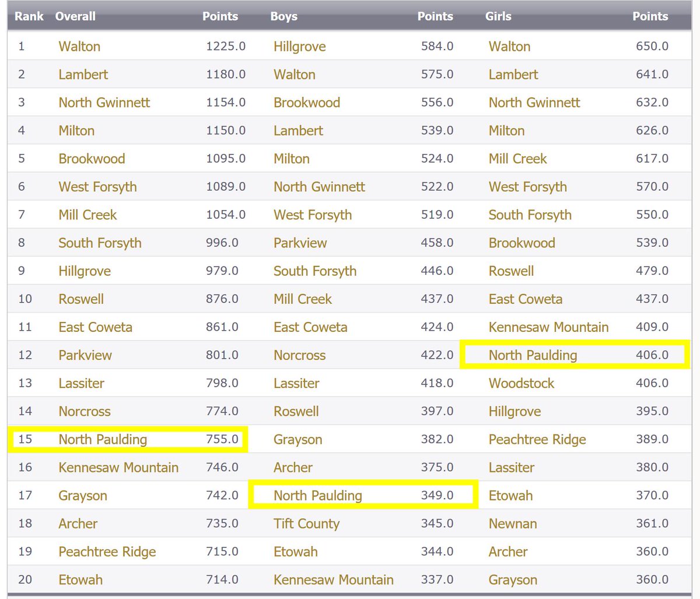Select South Forsyth in Girls column
This screenshot has width=700, height=599.
pyautogui.click(x=530, y=215)
